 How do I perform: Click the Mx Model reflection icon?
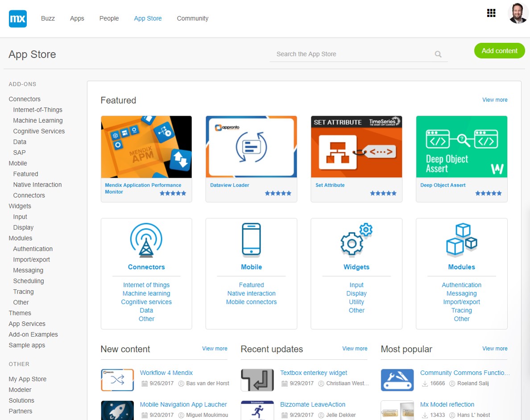click(x=397, y=411)
